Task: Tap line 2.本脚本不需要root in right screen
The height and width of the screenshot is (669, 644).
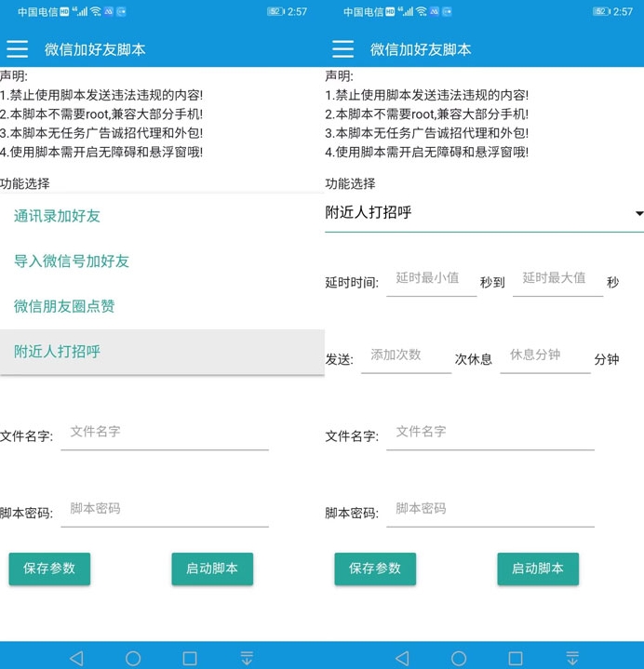Action: pos(427,114)
